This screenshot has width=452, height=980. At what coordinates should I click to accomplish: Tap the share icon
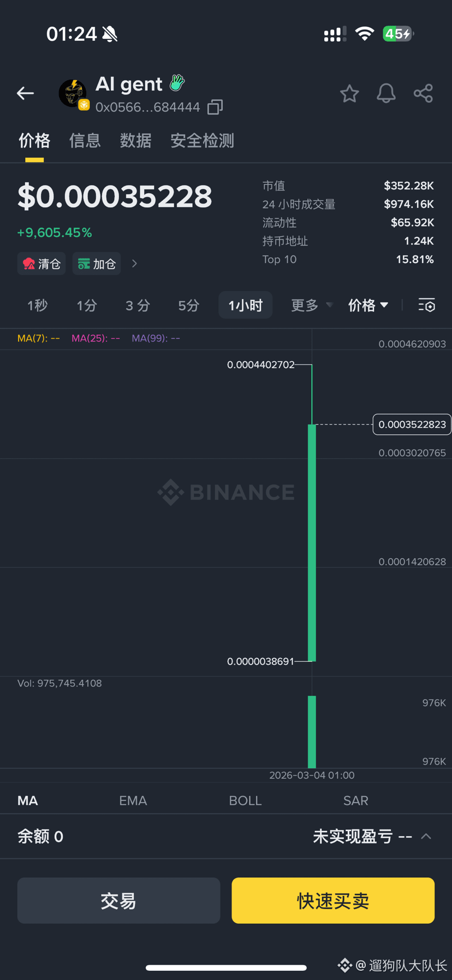(423, 94)
